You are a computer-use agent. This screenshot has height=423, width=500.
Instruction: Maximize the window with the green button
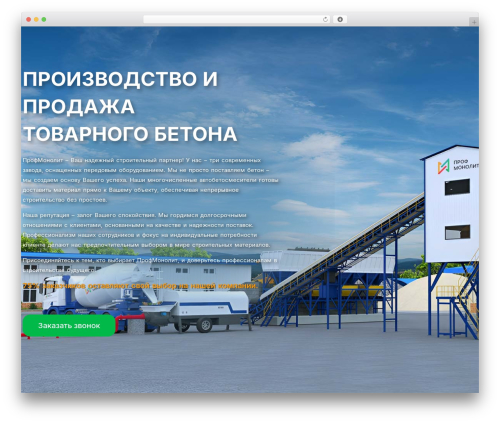(x=44, y=20)
